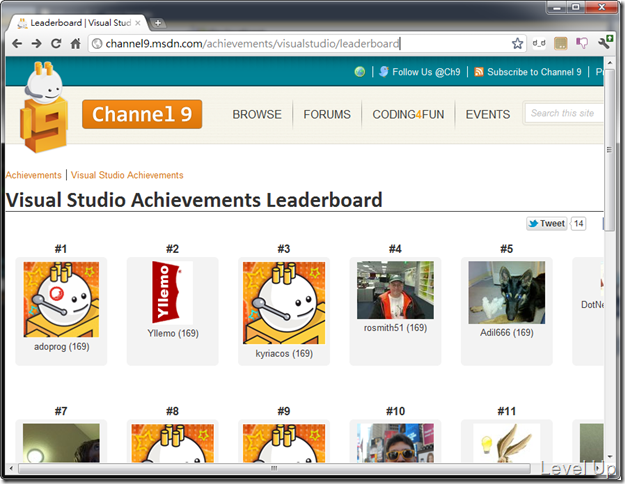This screenshot has height=484, width=625.
Task: Open the rank #11 lightbulb avatar
Action: [x=507, y=443]
